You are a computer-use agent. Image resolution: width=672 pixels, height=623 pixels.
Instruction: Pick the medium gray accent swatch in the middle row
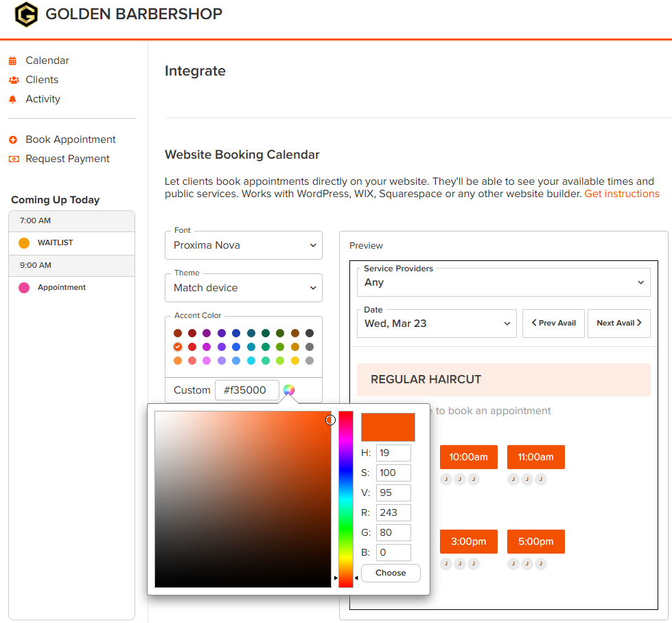310,347
